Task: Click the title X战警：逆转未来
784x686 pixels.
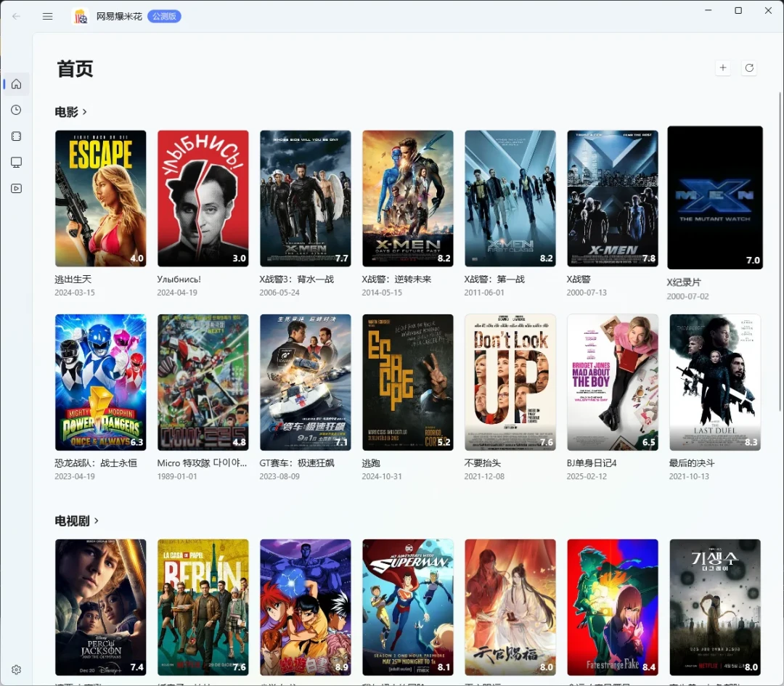Action: pyautogui.click(x=396, y=279)
